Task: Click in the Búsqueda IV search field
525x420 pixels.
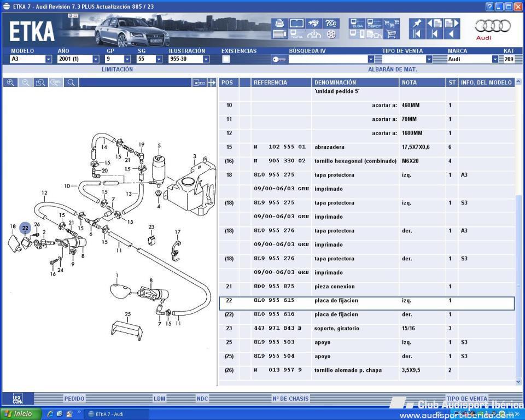Action: [x=328, y=59]
